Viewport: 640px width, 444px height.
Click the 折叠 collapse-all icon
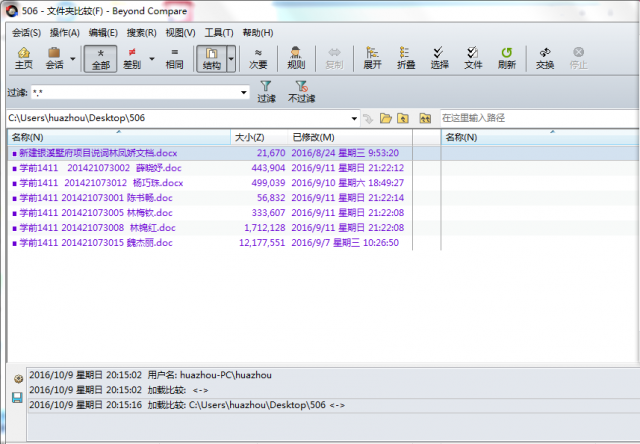(406, 58)
